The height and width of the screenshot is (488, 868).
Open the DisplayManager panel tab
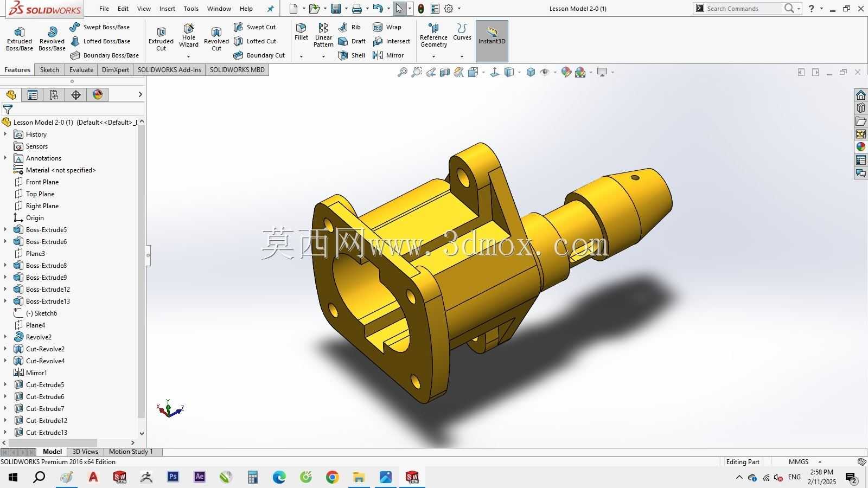[98, 95]
